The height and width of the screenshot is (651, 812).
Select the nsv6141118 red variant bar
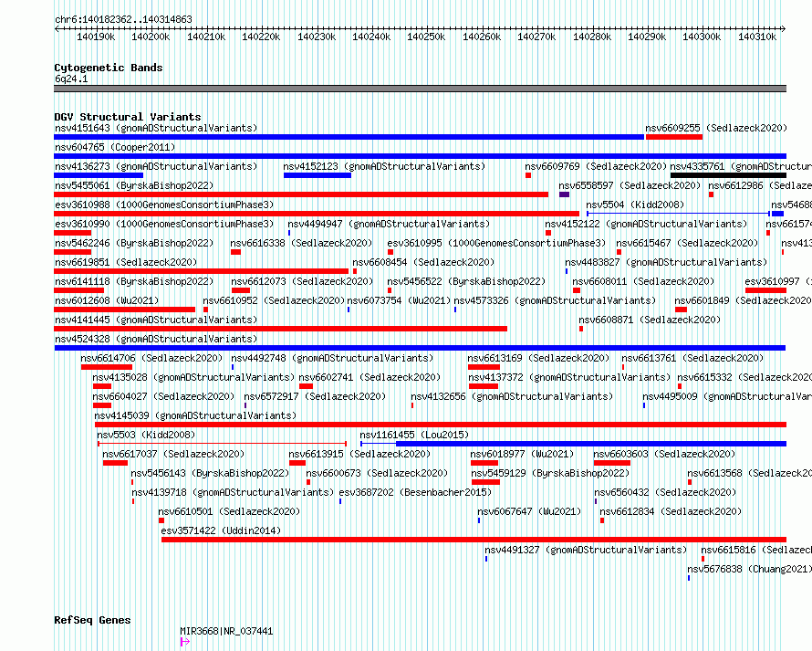pyautogui.click(x=78, y=290)
